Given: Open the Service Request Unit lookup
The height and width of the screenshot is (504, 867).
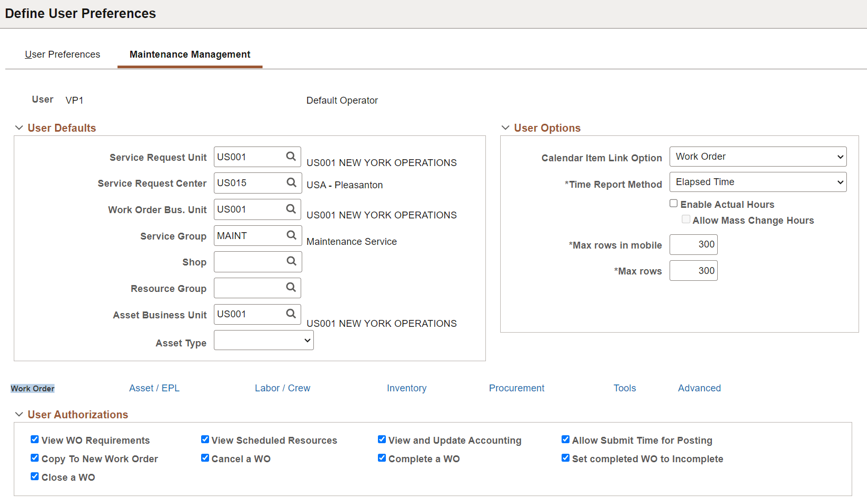Looking at the screenshot, I should [x=291, y=157].
